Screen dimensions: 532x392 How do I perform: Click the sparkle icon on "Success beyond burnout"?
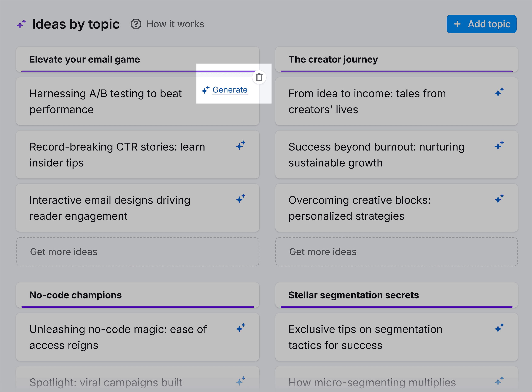click(x=500, y=146)
